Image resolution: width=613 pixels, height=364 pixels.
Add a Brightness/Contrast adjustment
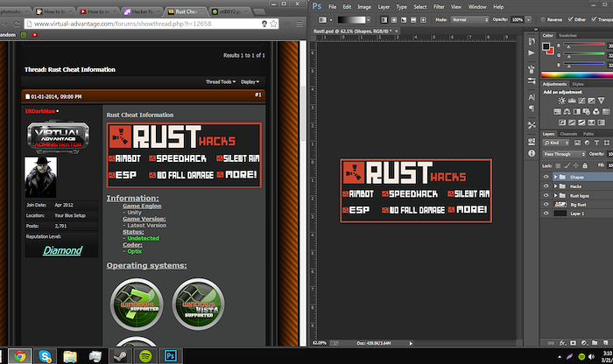[562, 101]
